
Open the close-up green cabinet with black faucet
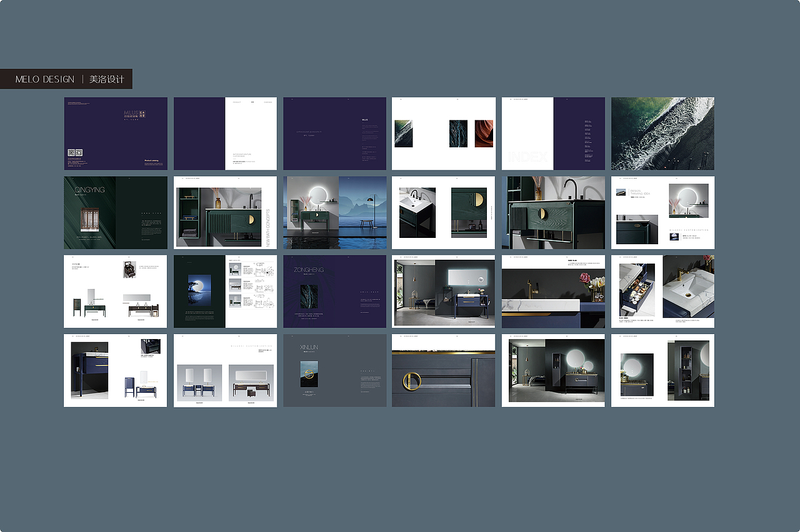[x=553, y=212]
